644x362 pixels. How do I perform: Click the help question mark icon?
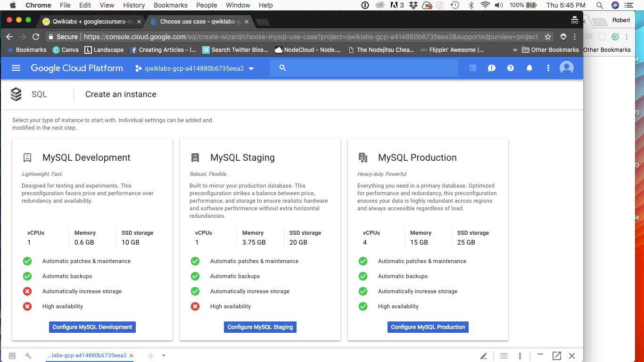point(511,68)
